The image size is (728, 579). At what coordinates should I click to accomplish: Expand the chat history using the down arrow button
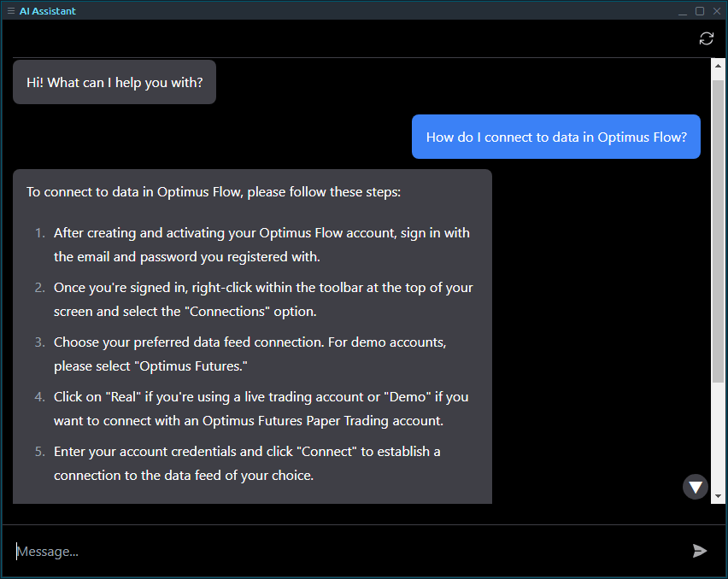pos(695,486)
